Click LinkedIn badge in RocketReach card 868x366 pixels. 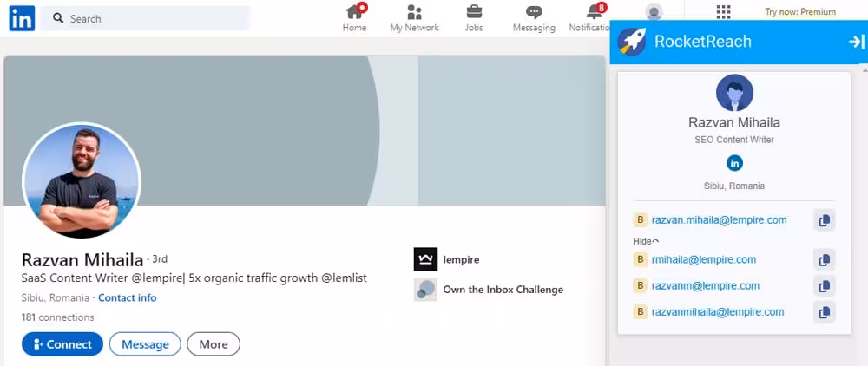click(734, 163)
